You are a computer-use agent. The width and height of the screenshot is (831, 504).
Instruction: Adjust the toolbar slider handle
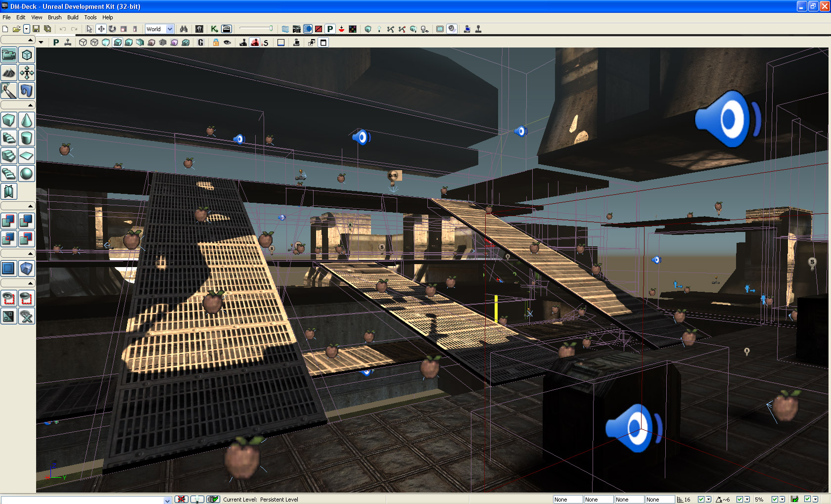pos(271,28)
